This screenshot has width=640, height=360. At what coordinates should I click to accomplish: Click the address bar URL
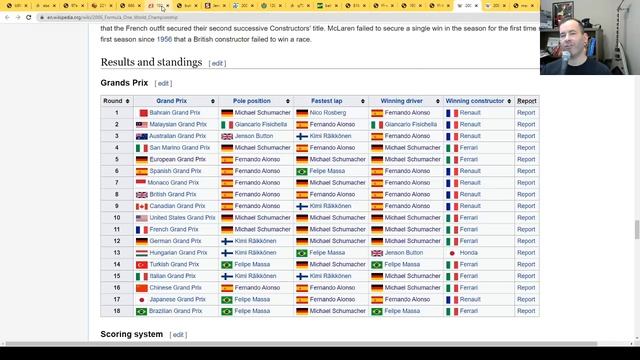click(x=112, y=18)
